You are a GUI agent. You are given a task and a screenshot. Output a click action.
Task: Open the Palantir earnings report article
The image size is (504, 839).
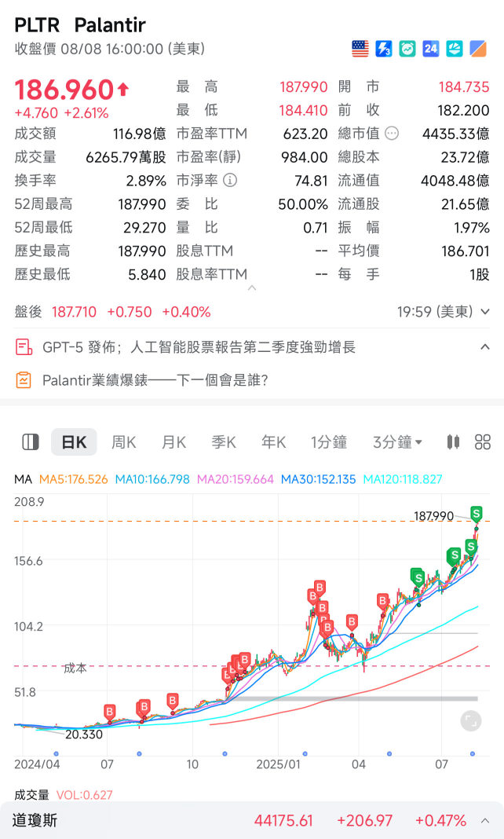coord(155,380)
